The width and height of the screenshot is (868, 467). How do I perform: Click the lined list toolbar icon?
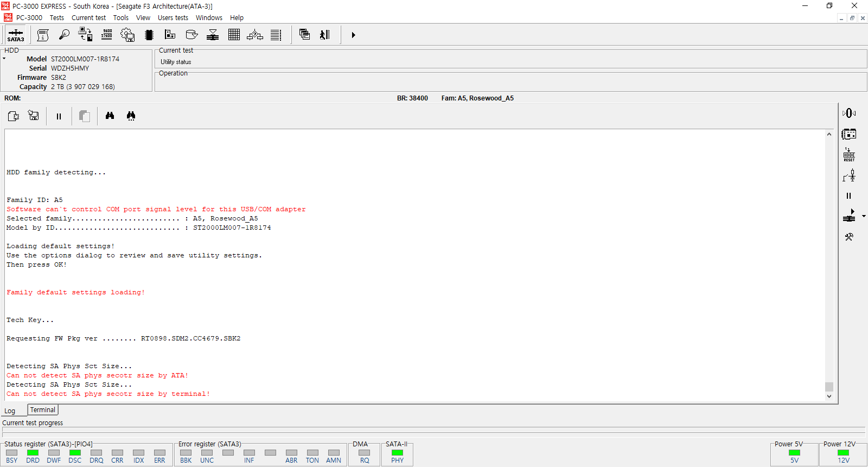pos(276,35)
